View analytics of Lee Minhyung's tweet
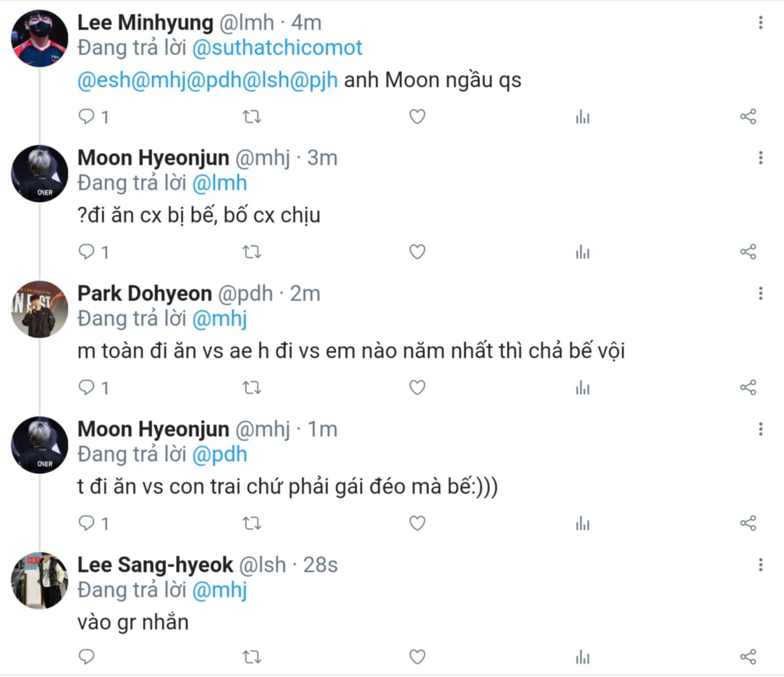The image size is (784, 677). click(583, 117)
